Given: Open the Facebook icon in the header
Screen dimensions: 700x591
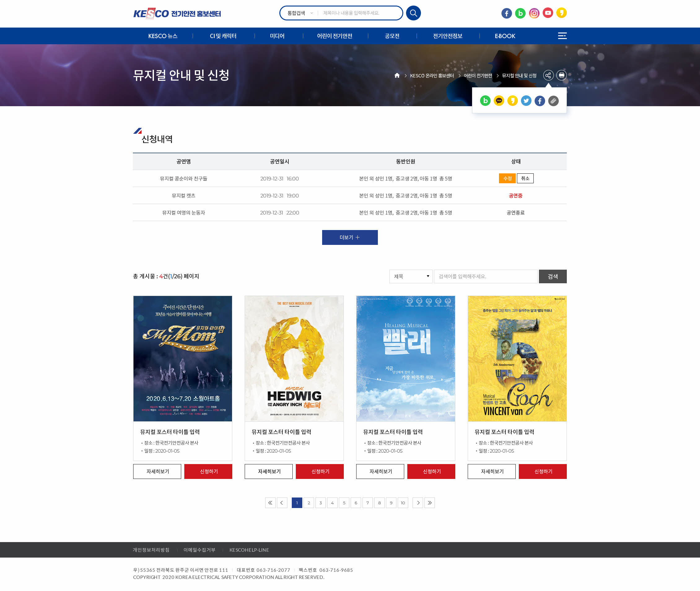Looking at the screenshot, I should (506, 13).
